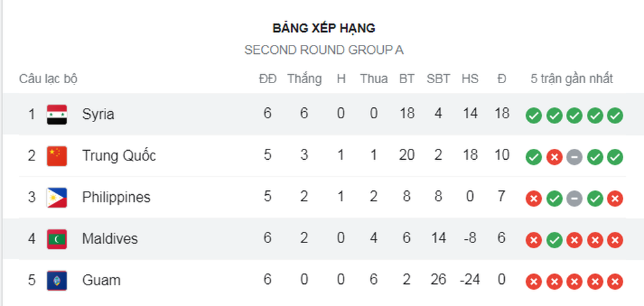Click Philippines' gray draw result icon
This screenshot has width=644, height=306.
[574, 199]
